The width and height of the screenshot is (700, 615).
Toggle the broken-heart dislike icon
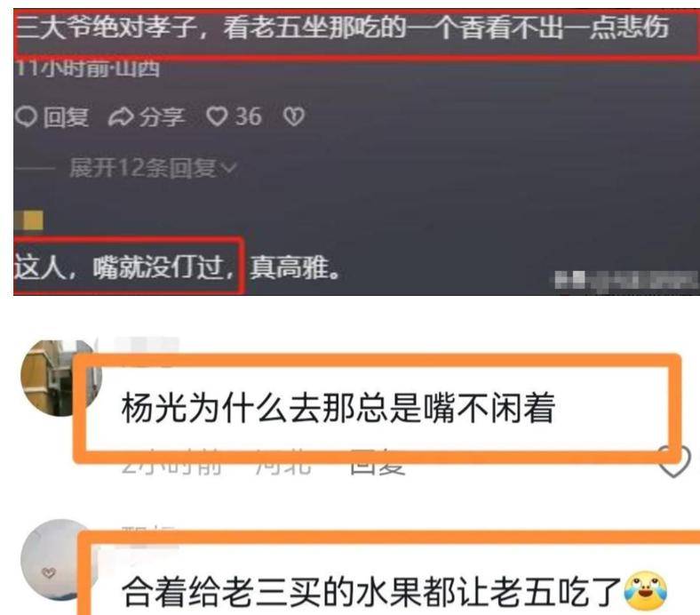click(294, 116)
